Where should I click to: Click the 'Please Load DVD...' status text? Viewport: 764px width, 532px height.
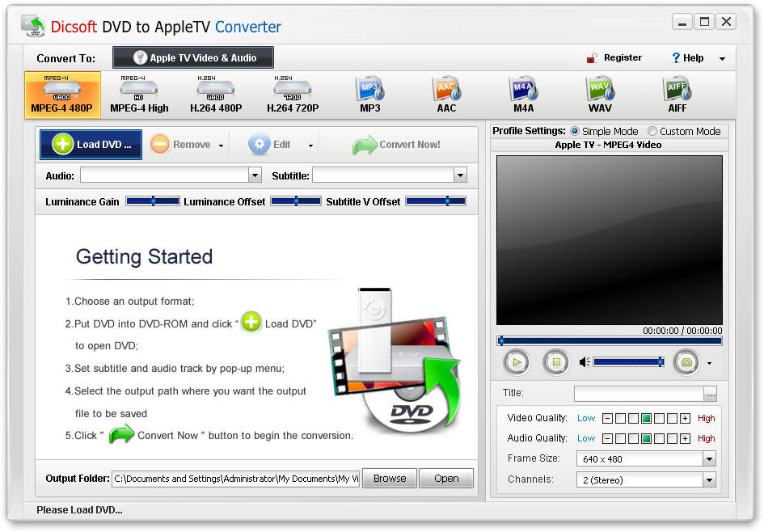pos(79,510)
